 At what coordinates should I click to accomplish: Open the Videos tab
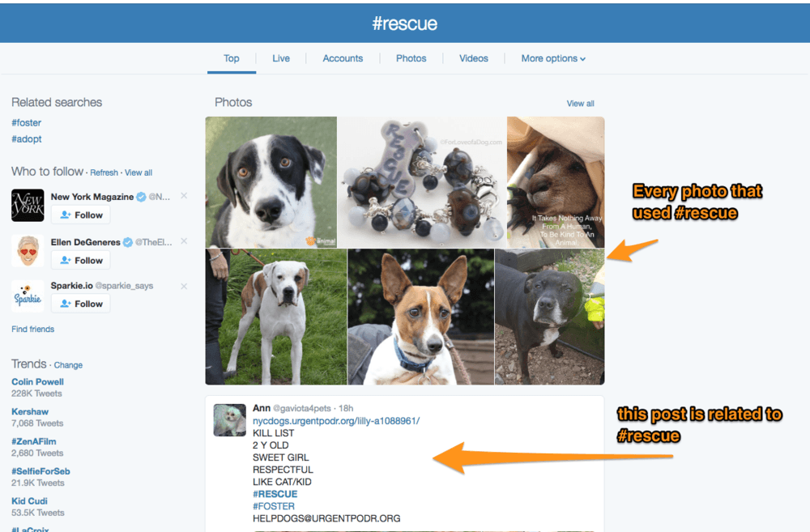pos(474,58)
